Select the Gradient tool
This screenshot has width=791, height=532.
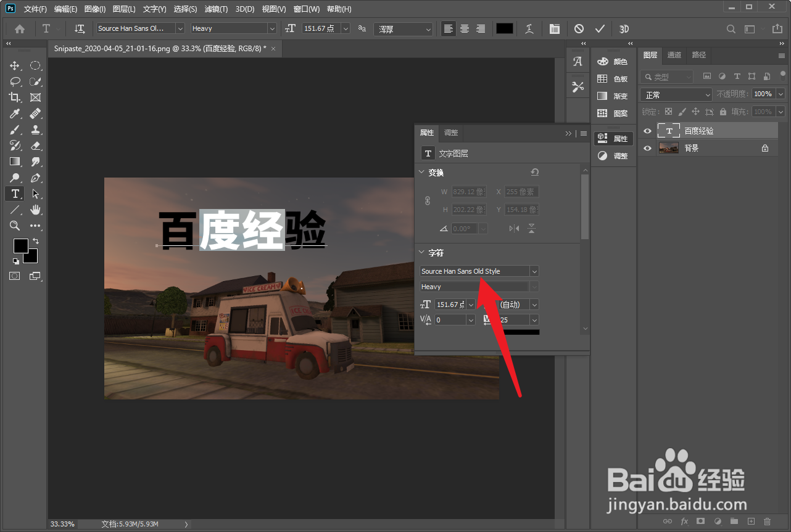(x=15, y=162)
